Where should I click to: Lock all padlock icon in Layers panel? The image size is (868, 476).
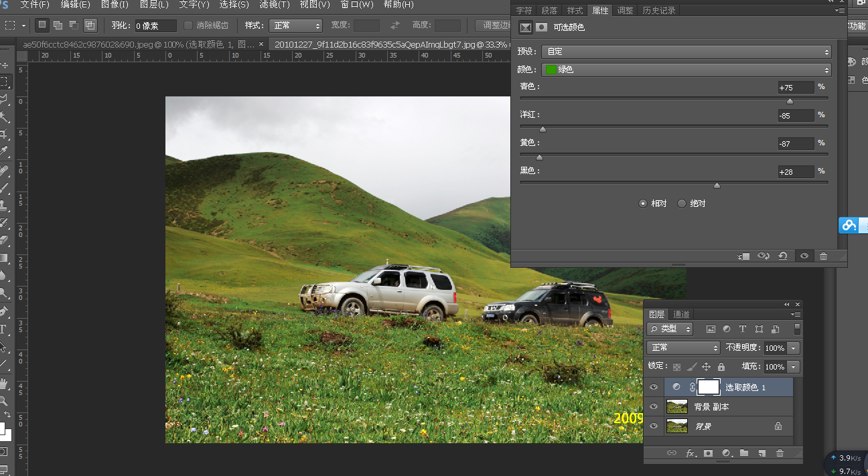point(721,367)
